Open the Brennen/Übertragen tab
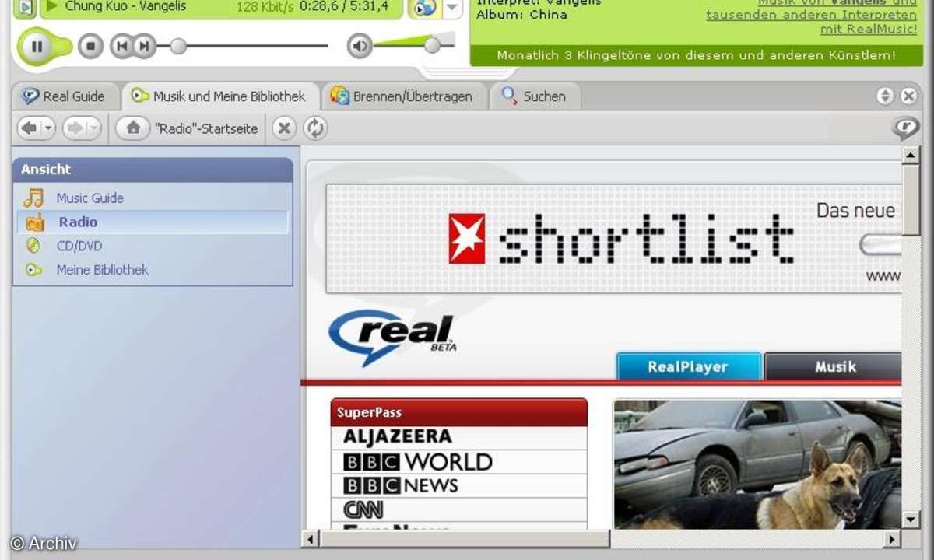This screenshot has width=934, height=560. click(x=402, y=96)
